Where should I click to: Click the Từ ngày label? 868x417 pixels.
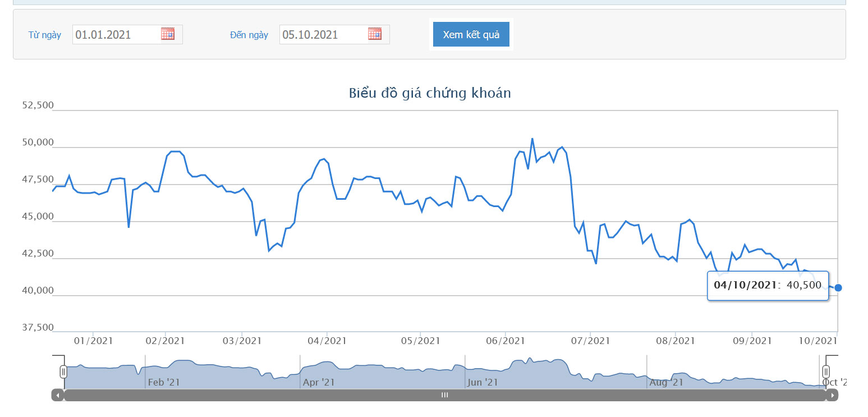click(45, 35)
